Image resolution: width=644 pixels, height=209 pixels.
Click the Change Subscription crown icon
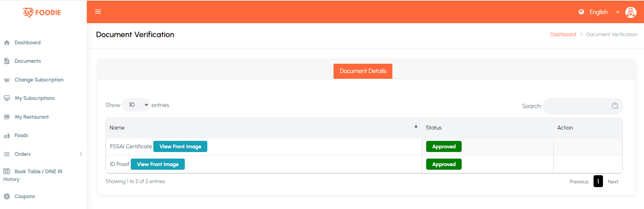click(7, 80)
